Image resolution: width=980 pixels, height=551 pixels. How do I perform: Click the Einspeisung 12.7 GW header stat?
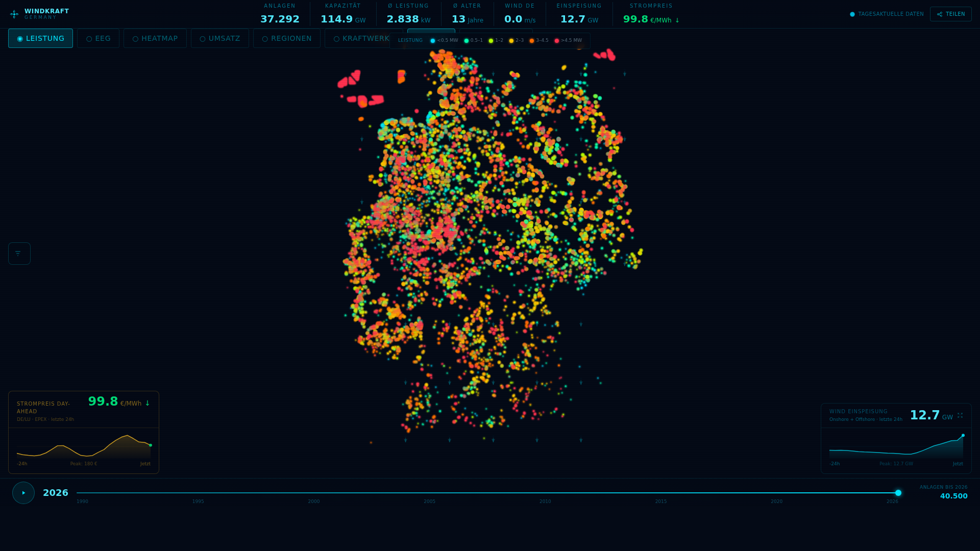579,19
